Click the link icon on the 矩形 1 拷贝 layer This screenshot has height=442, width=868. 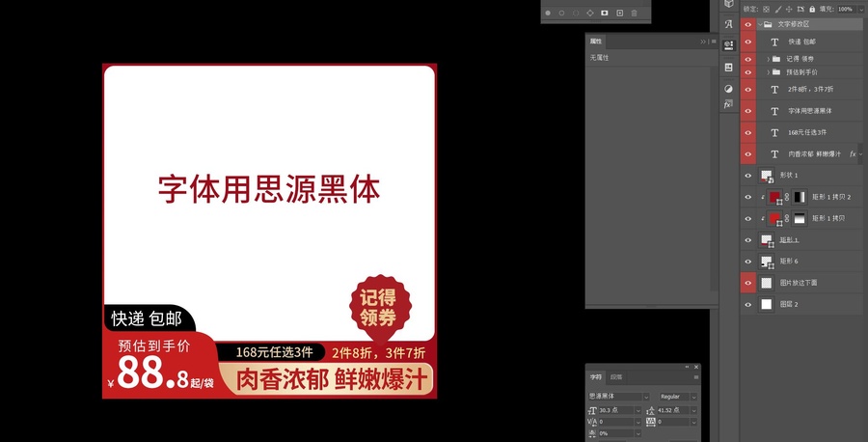click(787, 218)
